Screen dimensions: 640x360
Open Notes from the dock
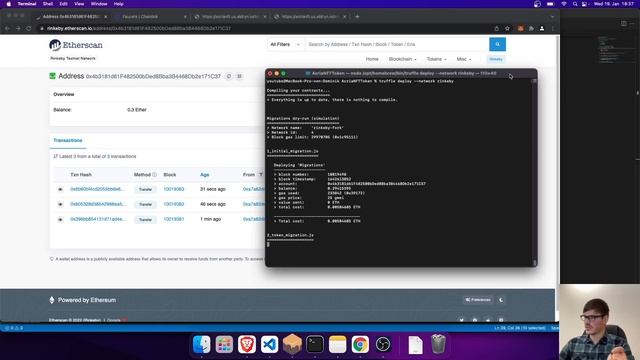click(337, 344)
